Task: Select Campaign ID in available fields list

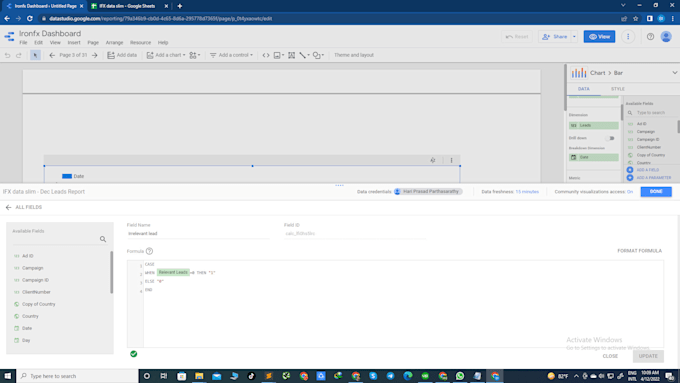Action: tap(35, 280)
